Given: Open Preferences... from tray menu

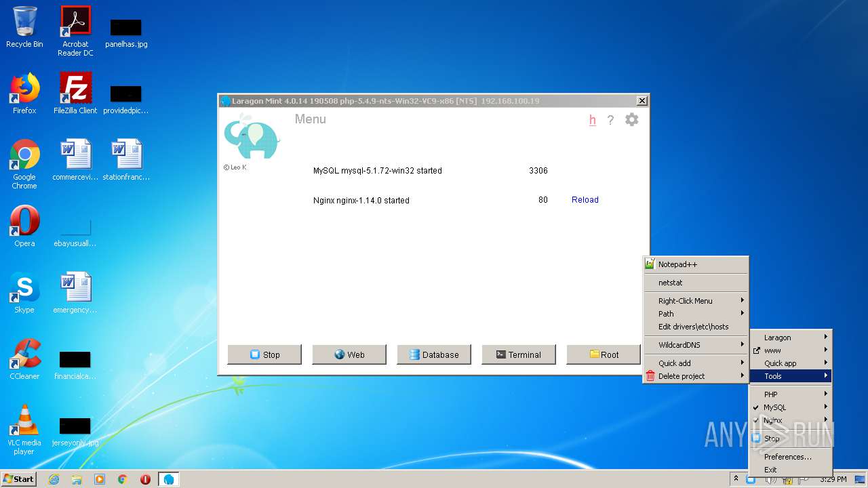Looking at the screenshot, I should point(791,457).
